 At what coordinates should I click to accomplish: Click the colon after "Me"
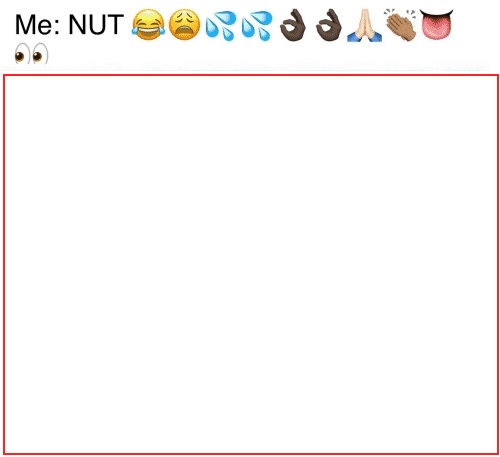(58, 27)
